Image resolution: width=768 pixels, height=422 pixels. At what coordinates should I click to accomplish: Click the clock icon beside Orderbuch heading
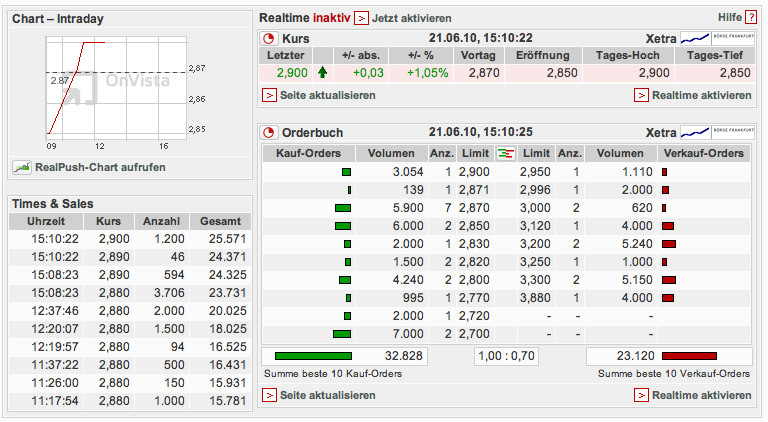coord(268,132)
